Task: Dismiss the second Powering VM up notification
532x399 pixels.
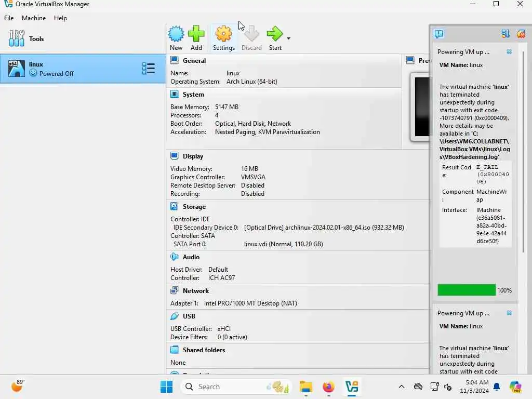Action: (509, 313)
